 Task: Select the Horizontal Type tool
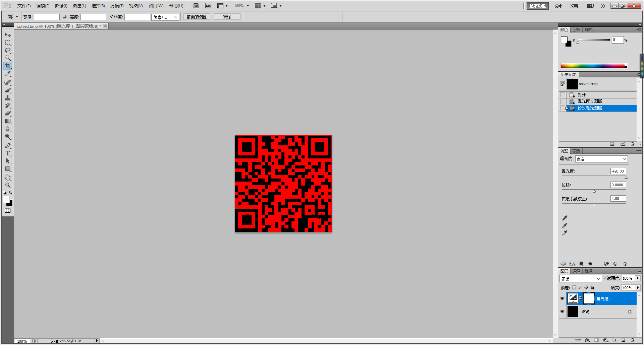pos(8,153)
